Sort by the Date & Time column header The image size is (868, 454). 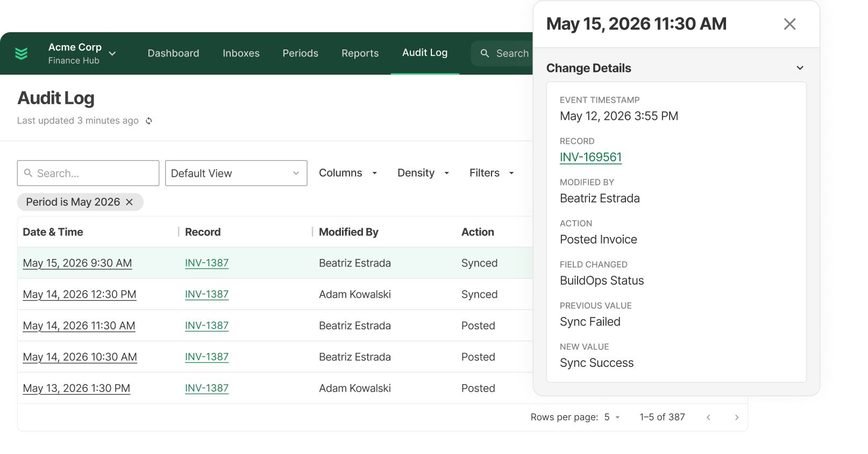[x=53, y=232]
